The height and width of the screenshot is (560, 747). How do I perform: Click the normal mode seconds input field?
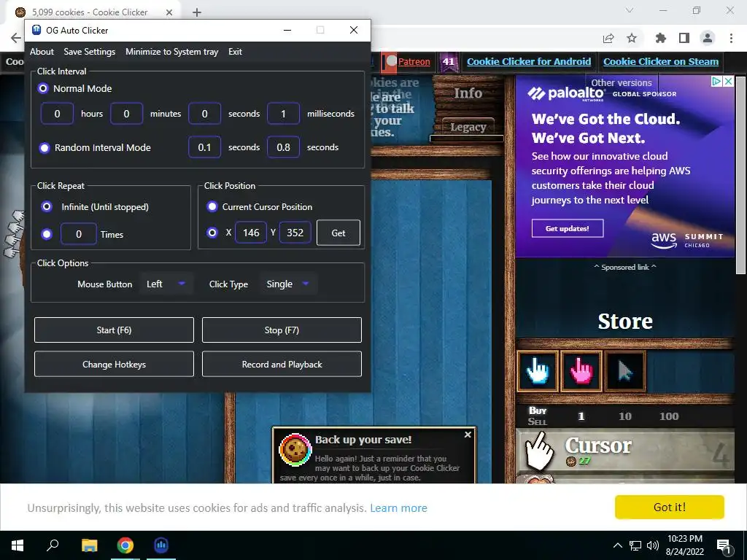(205, 114)
